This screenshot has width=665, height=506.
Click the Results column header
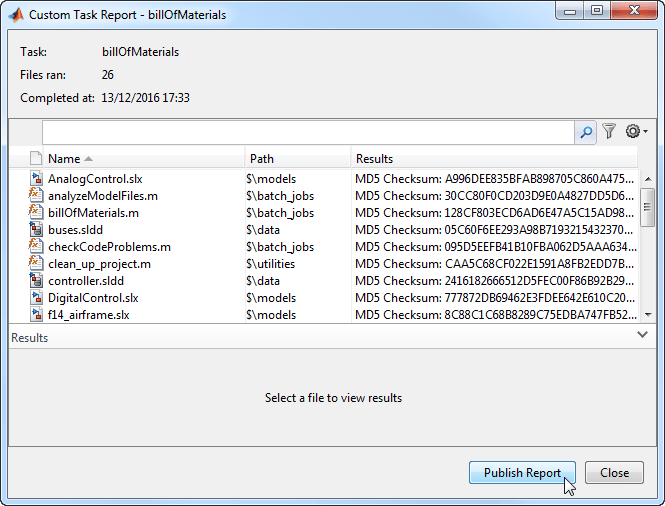pos(494,159)
